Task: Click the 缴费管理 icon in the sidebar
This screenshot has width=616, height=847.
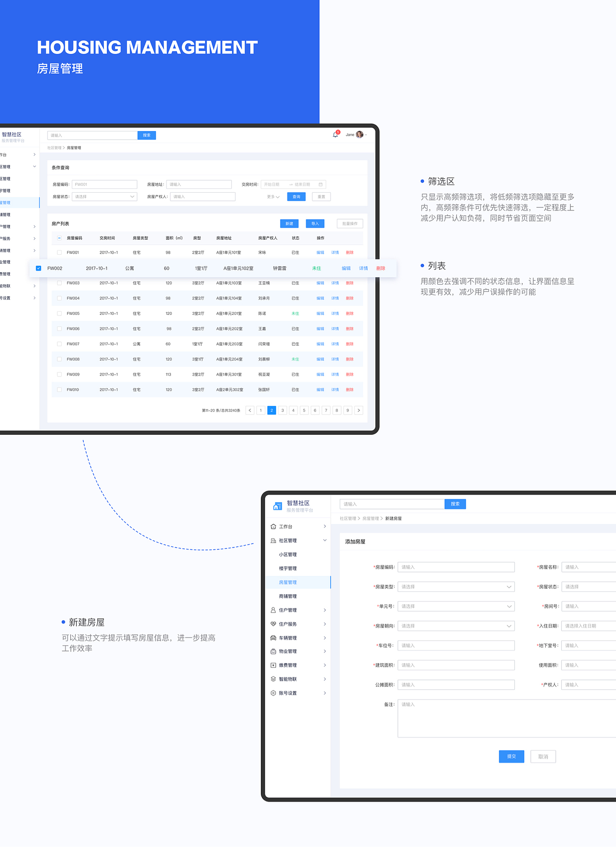Action: coord(273,665)
